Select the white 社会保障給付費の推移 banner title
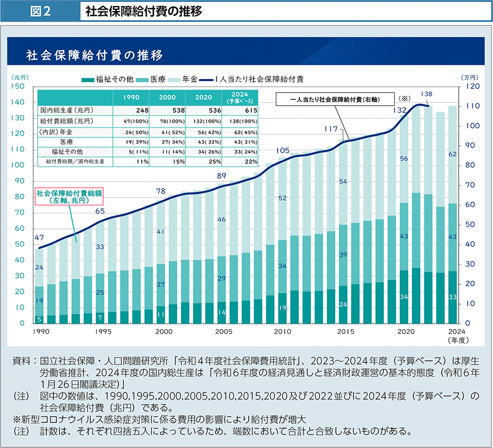This screenshot has width=493, height=448. (94, 55)
